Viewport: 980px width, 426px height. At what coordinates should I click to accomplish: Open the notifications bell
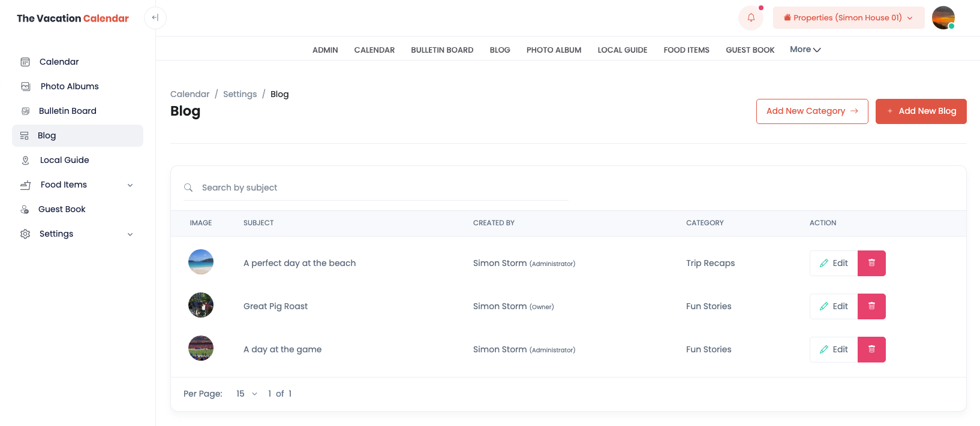pos(751,18)
